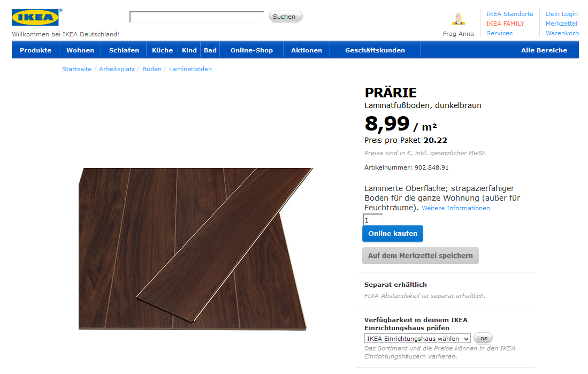
Task: Open the Frag Anna assistant avatar
Action: click(458, 19)
